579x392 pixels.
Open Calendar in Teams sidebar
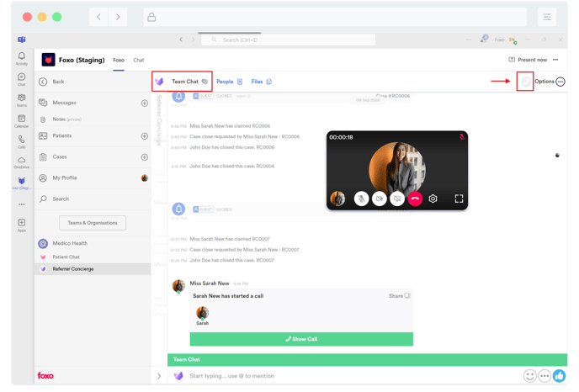coord(21,121)
